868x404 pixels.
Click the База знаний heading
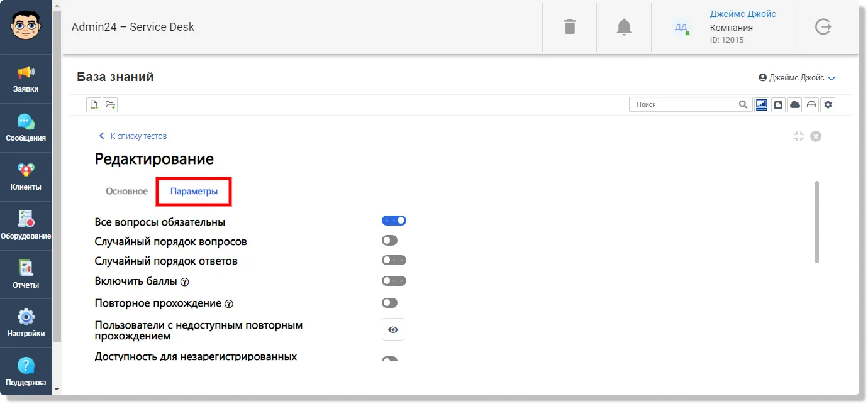click(115, 77)
